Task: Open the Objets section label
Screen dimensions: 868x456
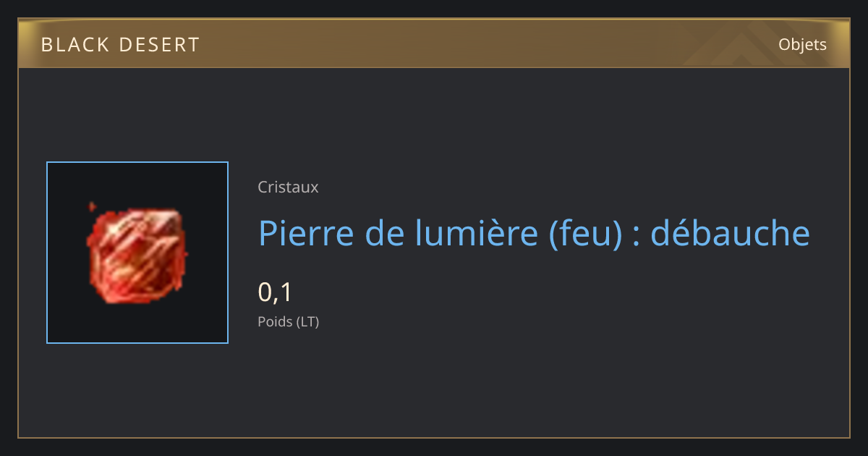Action: coord(802,45)
